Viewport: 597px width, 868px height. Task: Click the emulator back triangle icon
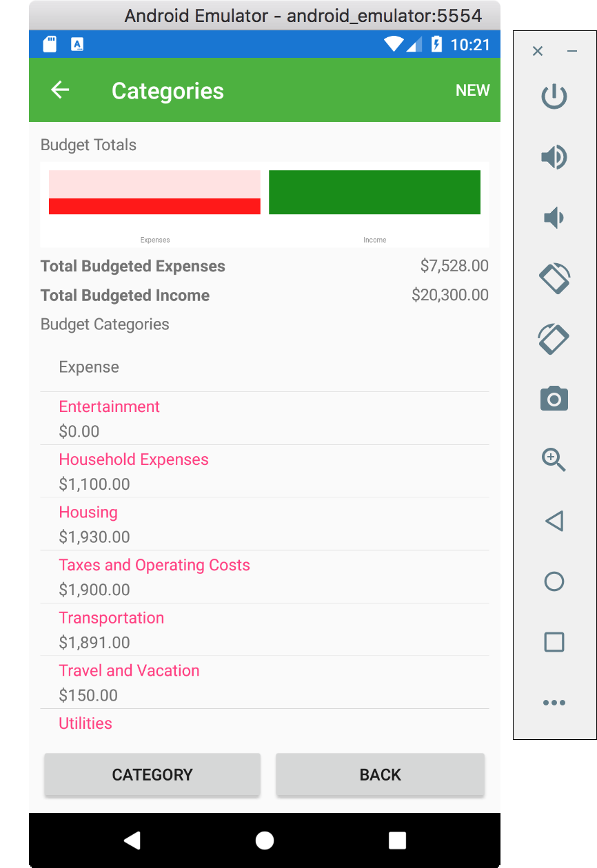[x=554, y=521]
